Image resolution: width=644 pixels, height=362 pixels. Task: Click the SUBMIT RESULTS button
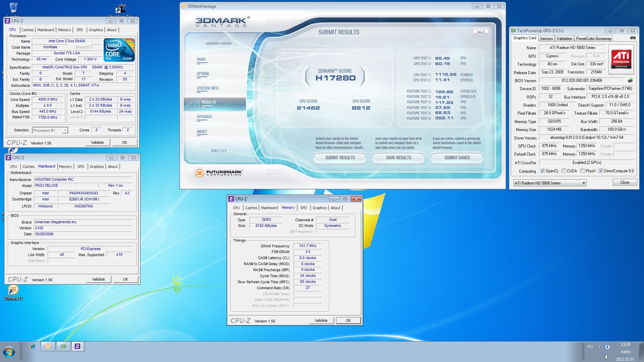[x=340, y=158]
